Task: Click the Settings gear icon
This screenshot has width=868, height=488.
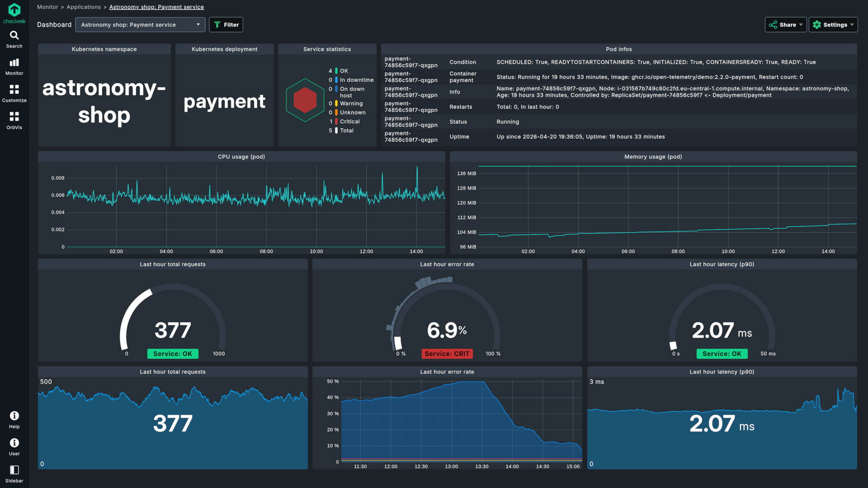Action: pyautogui.click(x=817, y=25)
